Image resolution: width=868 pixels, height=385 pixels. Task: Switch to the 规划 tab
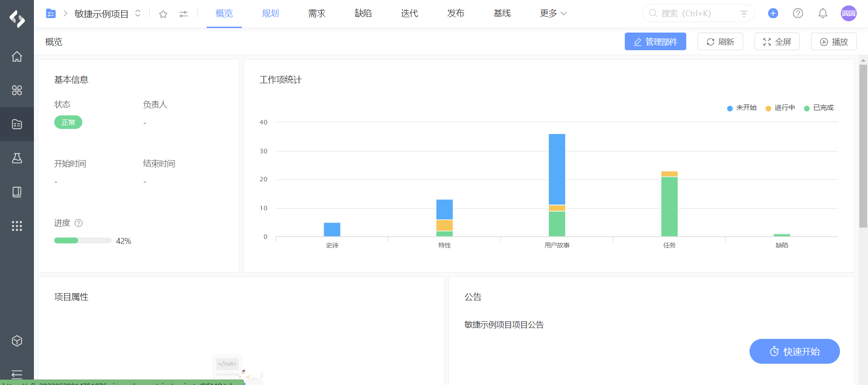coord(270,13)
